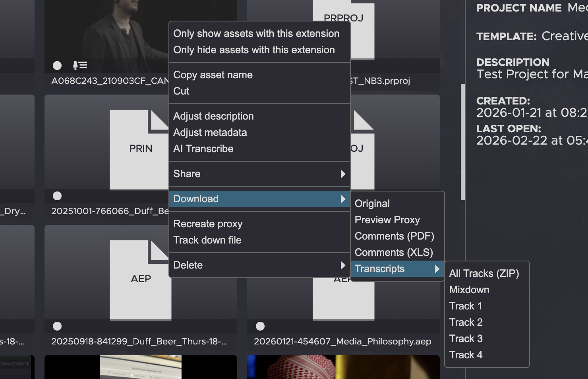Select Only hide assets with this extension

[254, 50]
